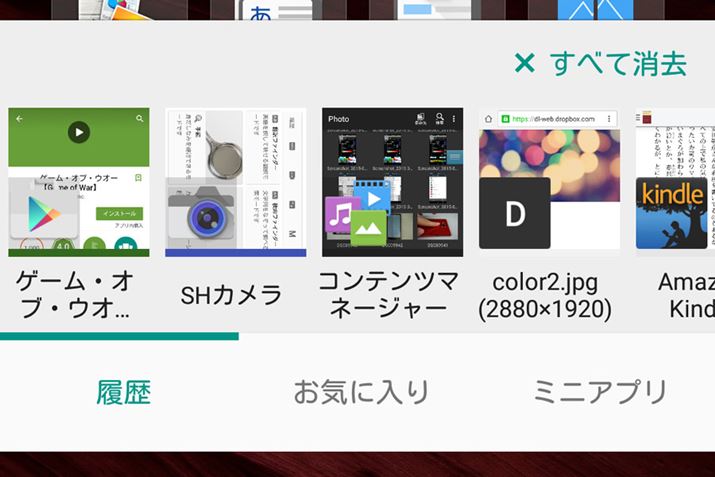The height and width of the screenshot is (477, 715).
Task: Click the search icon in Play Store preview
Action: [x=140, y=119]
